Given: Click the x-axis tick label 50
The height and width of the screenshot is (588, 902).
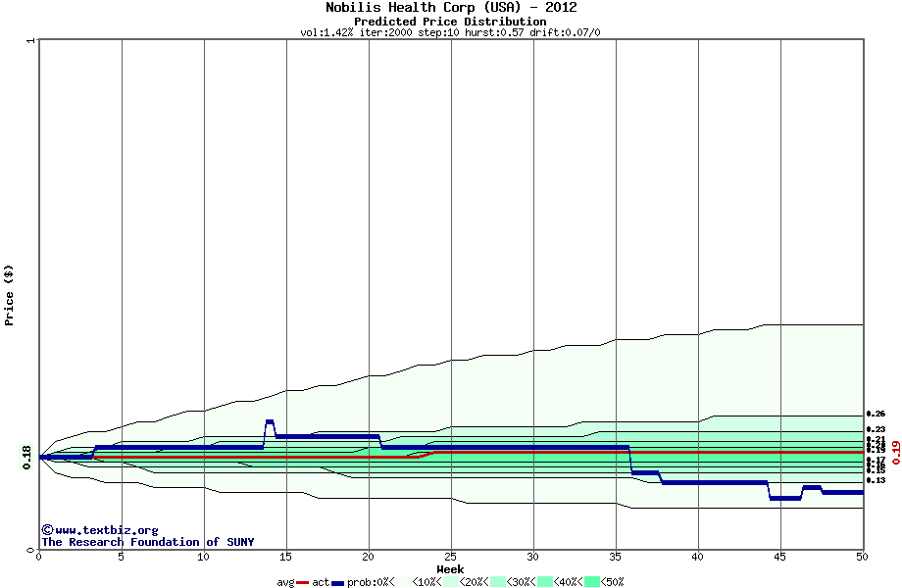Looking at the screenshot, I should click(862, 557).
